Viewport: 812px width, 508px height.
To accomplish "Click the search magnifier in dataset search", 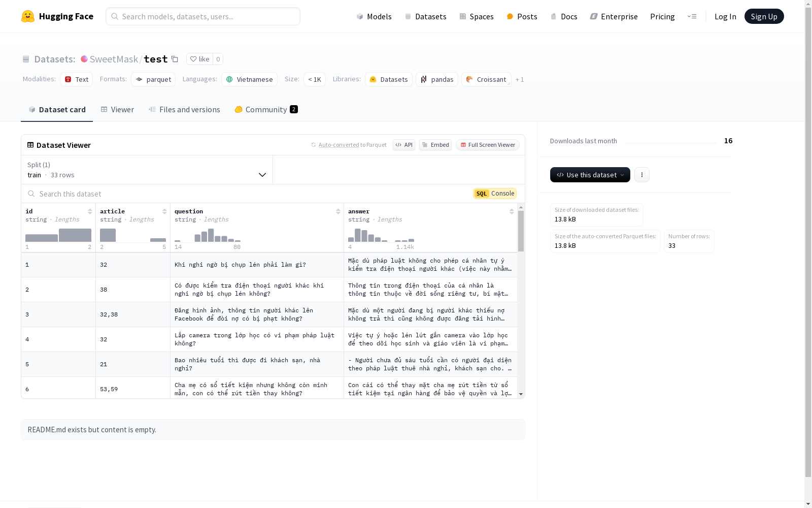I will (x=31, y=194).
